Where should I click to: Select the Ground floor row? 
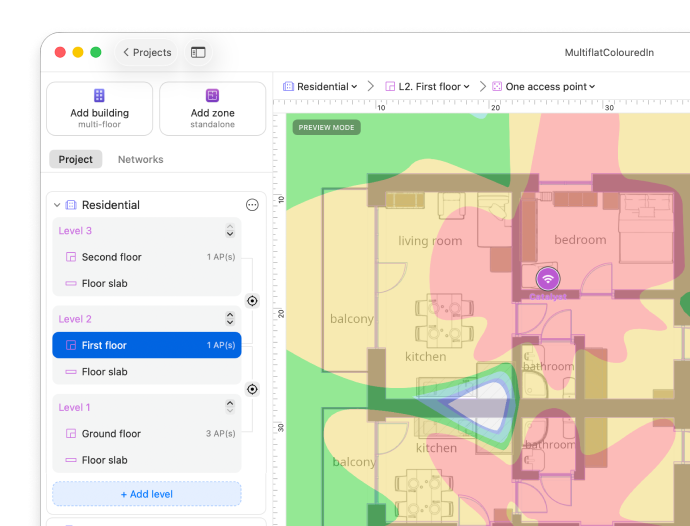click(x=147, y=434)
